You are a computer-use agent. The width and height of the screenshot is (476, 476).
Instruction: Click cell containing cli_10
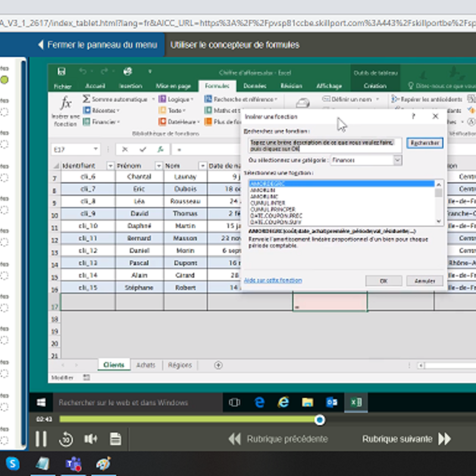click(x=88, y=226)
